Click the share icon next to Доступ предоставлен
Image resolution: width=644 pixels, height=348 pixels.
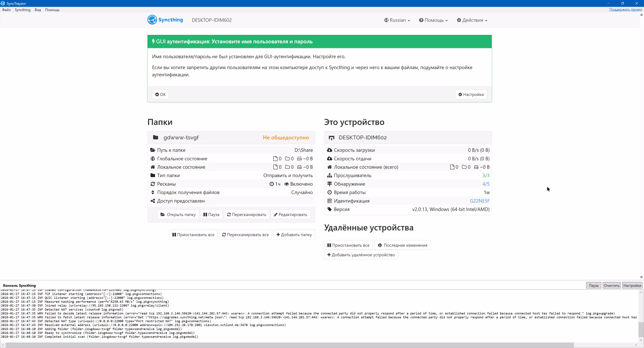[153, 201]
